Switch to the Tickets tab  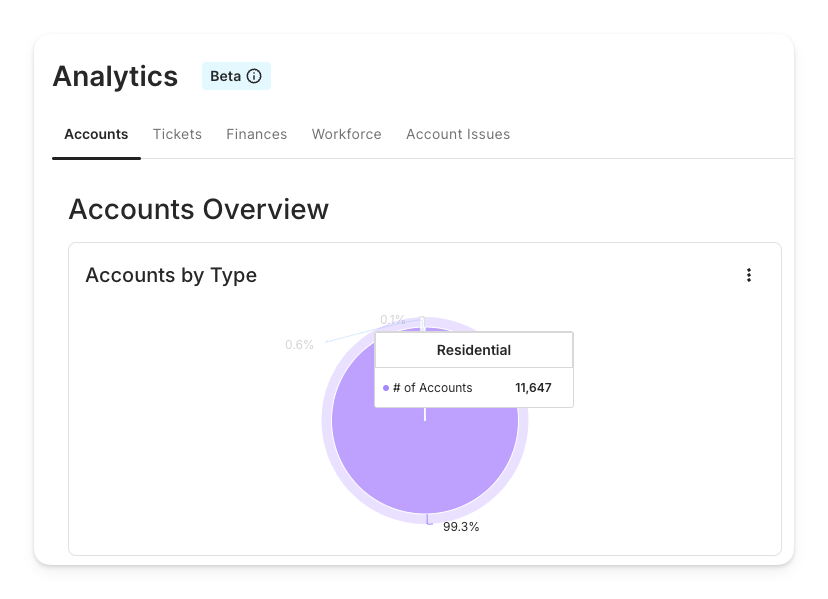(177, 134)
